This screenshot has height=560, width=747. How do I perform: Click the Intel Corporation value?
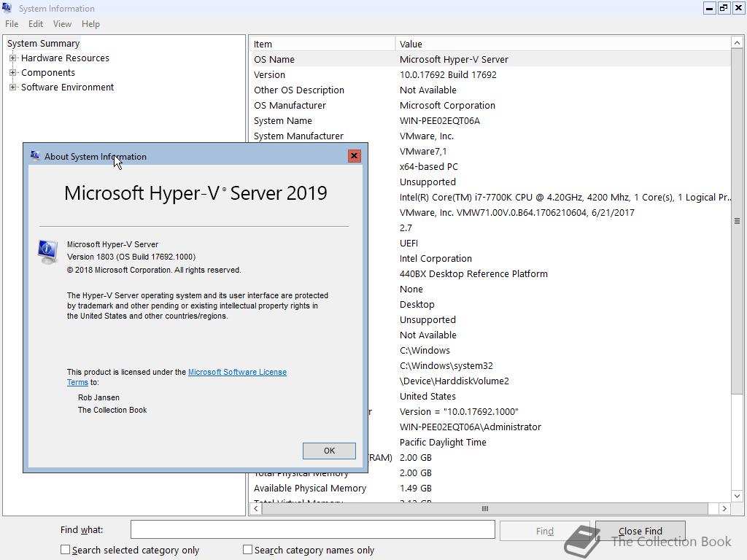(x=436, y=259)
